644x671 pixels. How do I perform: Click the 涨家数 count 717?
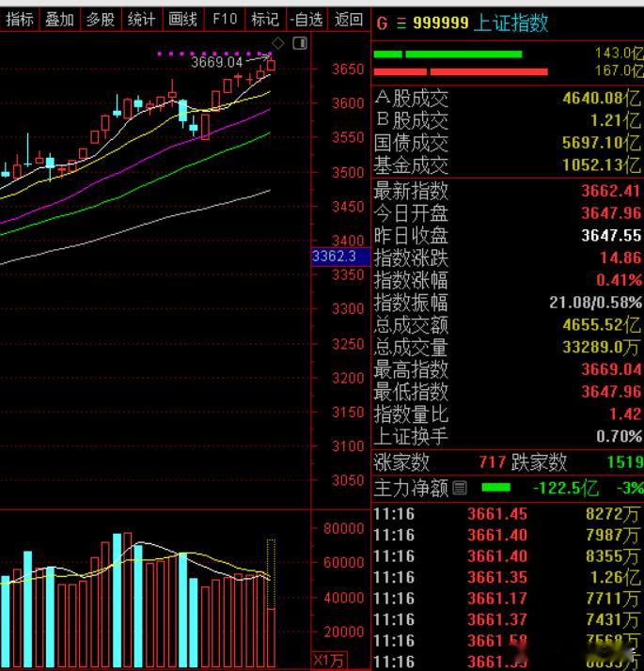493,462
